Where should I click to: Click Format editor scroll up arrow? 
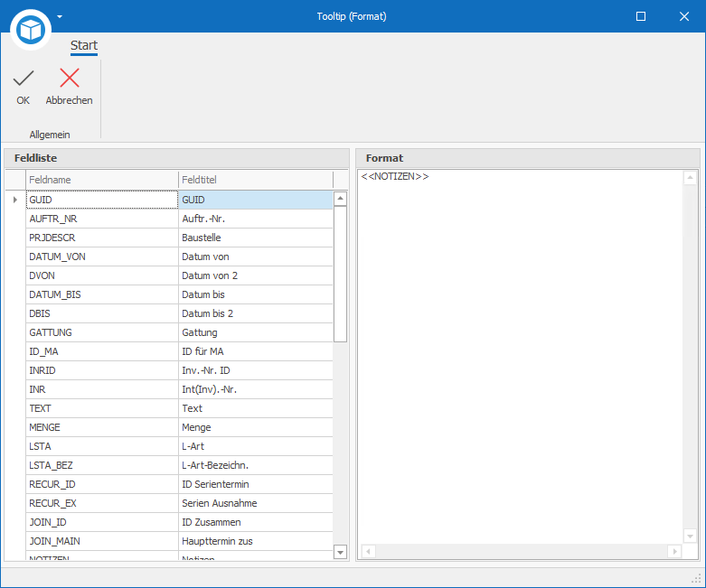(x=690, y=178)
